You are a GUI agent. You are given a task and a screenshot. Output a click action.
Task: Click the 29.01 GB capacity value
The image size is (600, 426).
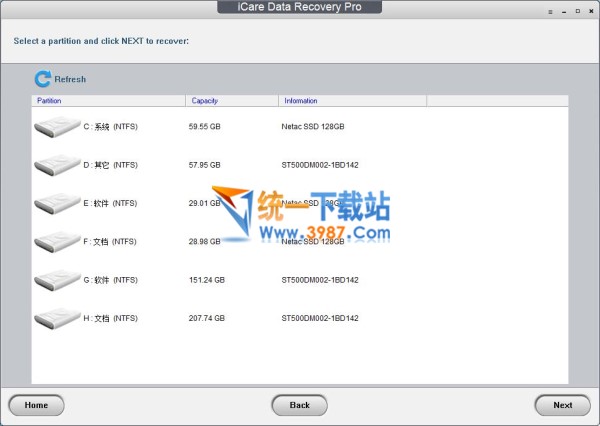204,203
